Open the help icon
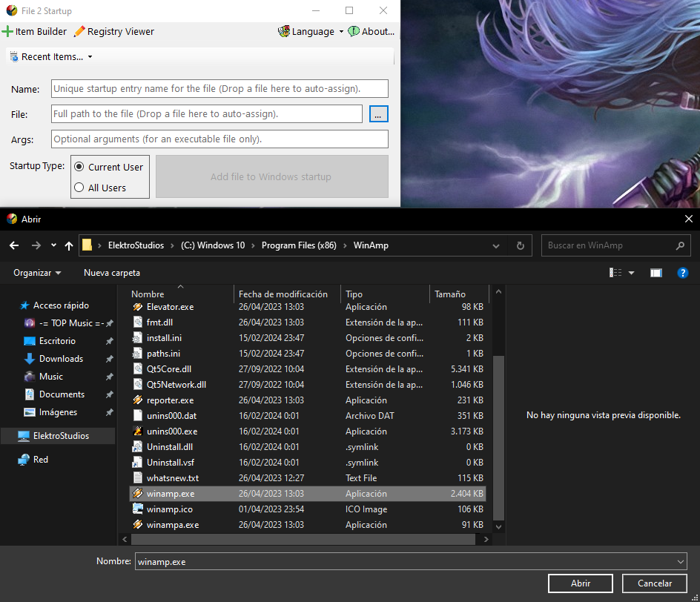This screenshot has width=700, height=602. 683,273
